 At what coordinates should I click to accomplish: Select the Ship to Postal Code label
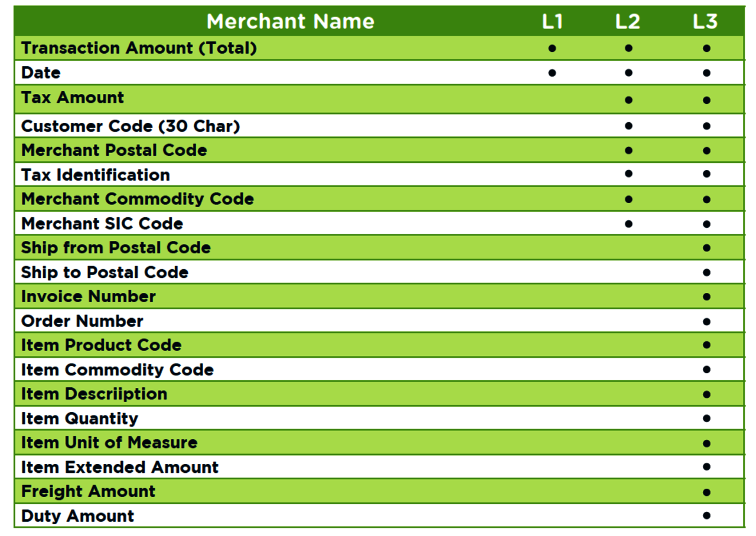pyautogui.click(x=105, y=273)
